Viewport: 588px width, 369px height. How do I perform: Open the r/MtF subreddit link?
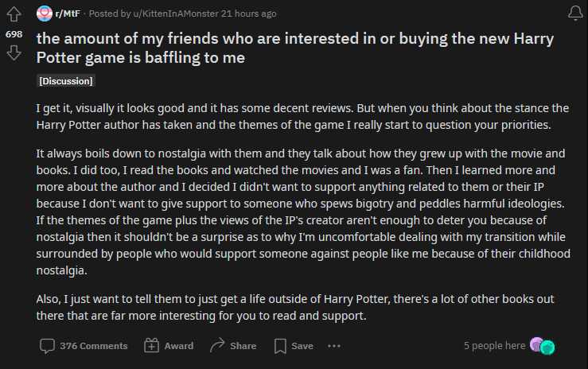point(68,14)
